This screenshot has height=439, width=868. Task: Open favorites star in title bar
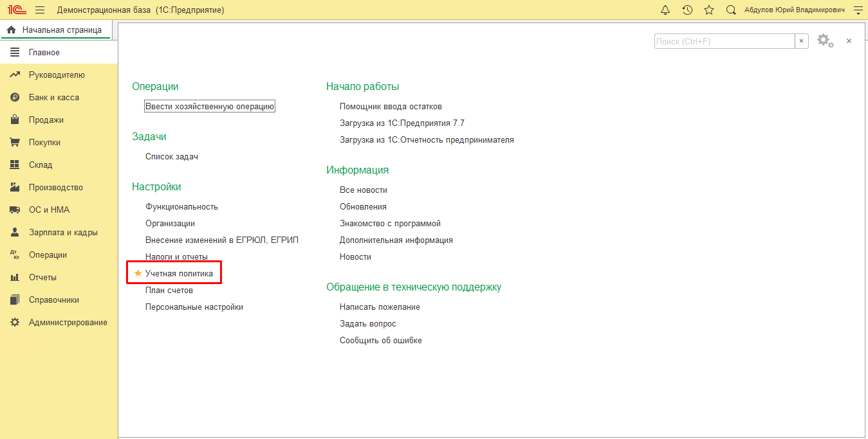point(709,10)
